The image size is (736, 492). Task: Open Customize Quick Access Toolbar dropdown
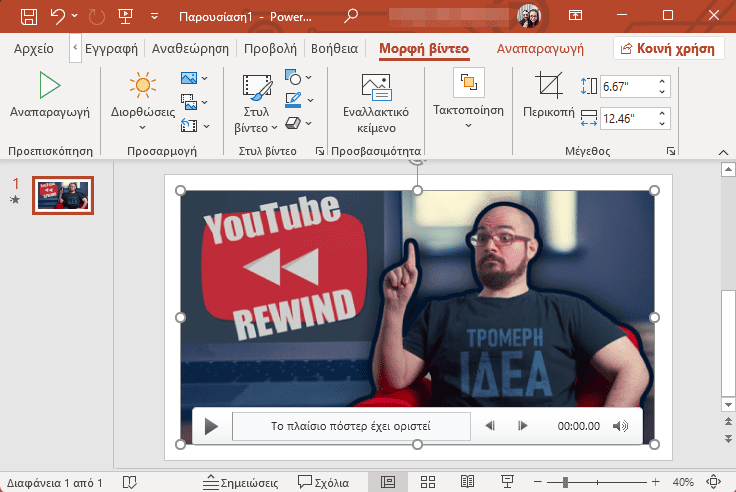point(154,17)
